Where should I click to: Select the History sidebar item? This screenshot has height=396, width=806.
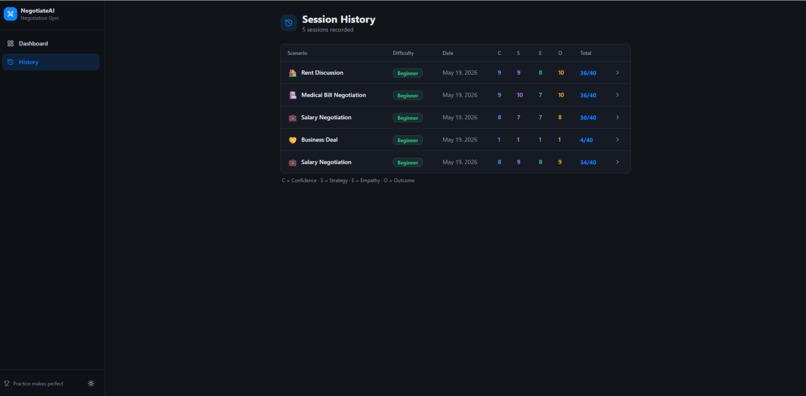[x=50, y=62]
